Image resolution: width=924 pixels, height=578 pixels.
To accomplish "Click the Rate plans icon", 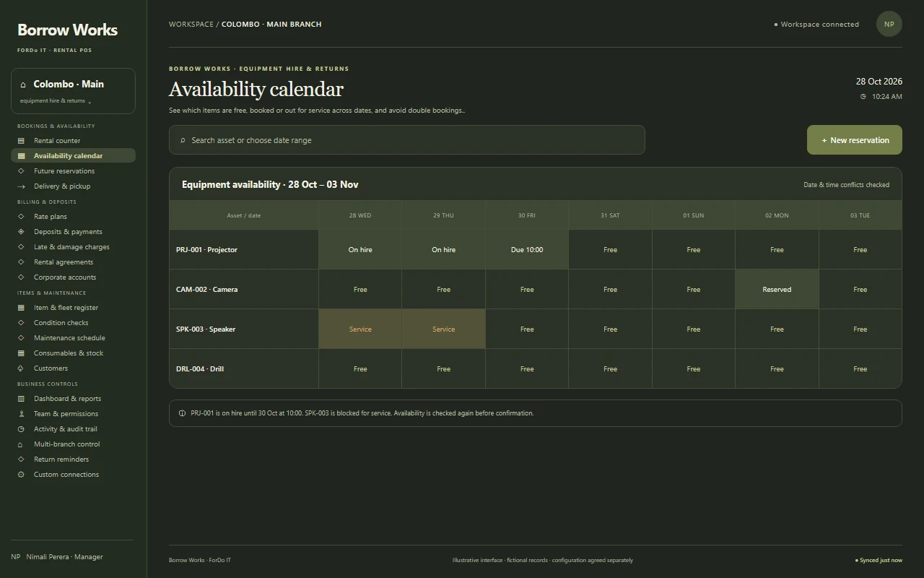I will coord(21,217).
